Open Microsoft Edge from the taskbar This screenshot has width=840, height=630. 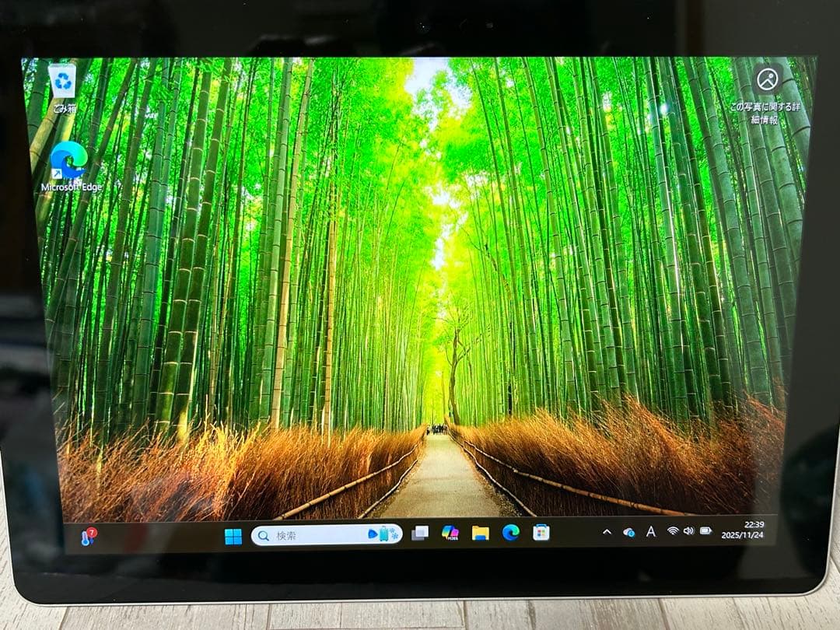click(509, 533)
